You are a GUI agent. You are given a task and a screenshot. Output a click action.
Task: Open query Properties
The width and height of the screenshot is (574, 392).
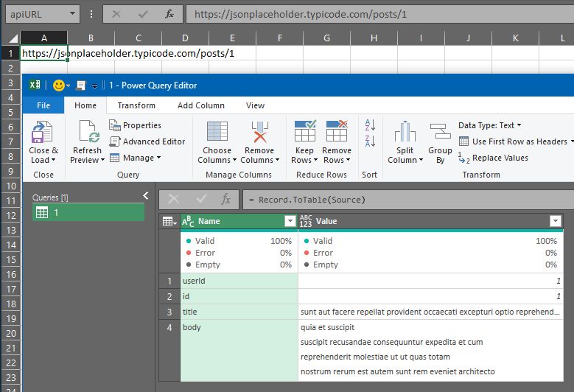click(135, 125)
